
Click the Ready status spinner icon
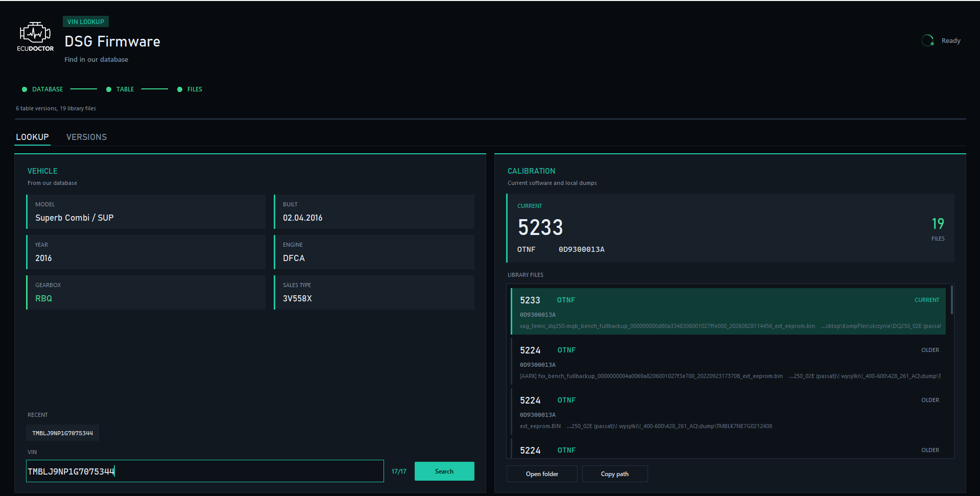click(x=927, y=40)
